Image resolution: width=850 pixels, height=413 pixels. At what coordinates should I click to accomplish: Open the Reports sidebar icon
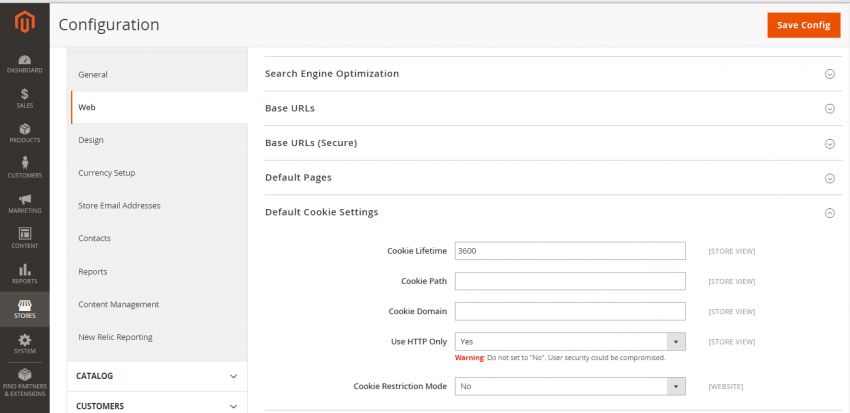coord(24,274)
